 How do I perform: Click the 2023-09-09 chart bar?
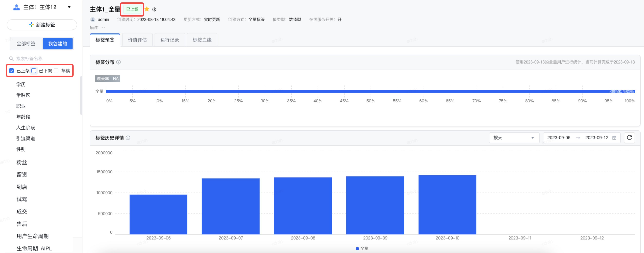coord(375,205)
